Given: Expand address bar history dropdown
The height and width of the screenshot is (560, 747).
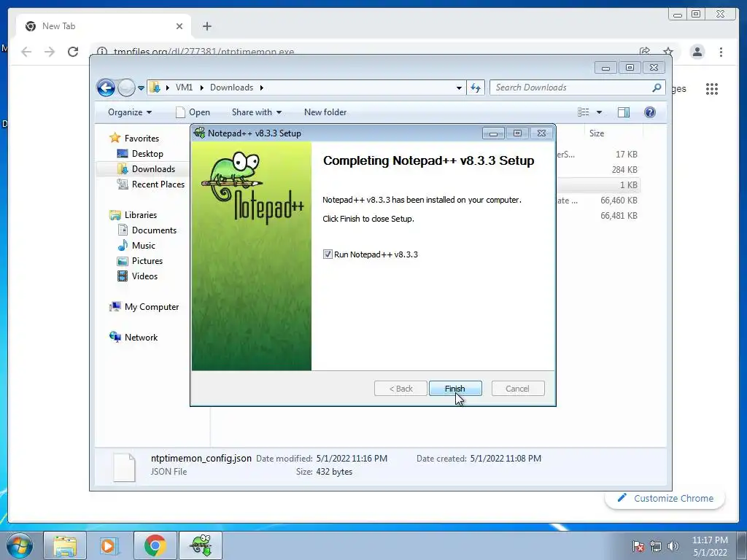Looking at the screenshot, I should pyautogui.click(x=459, y=87).
